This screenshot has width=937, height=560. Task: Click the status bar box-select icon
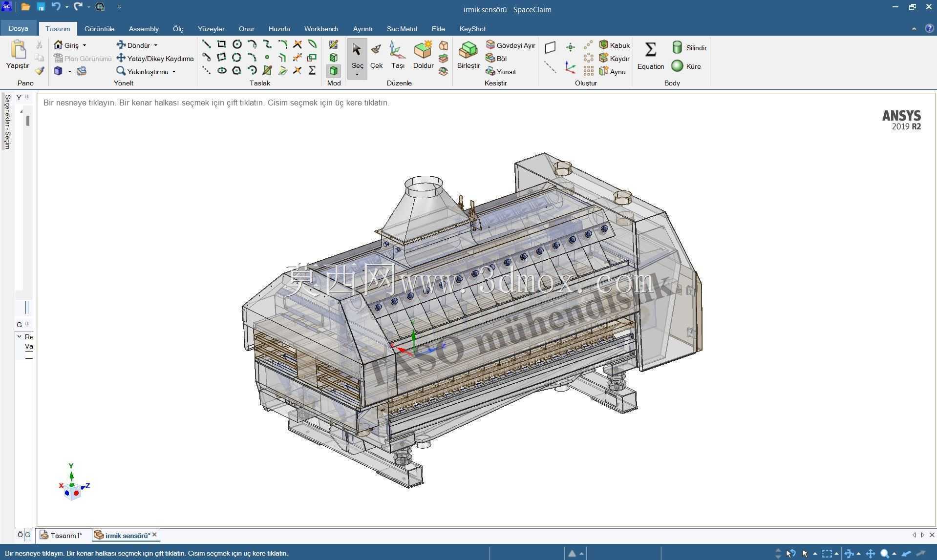[827, 554]
